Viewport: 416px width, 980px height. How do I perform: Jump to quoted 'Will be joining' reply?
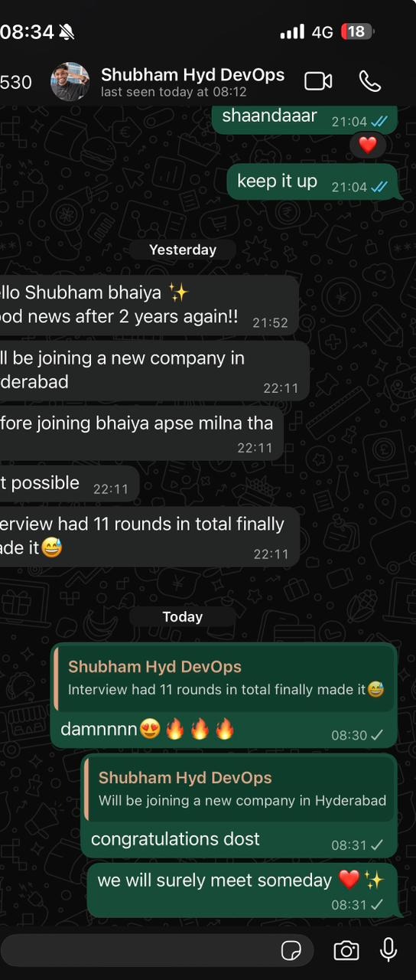pos(239,789)
